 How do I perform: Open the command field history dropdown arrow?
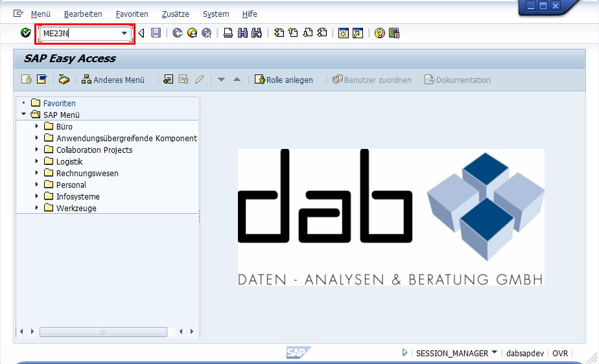[124, 34]
